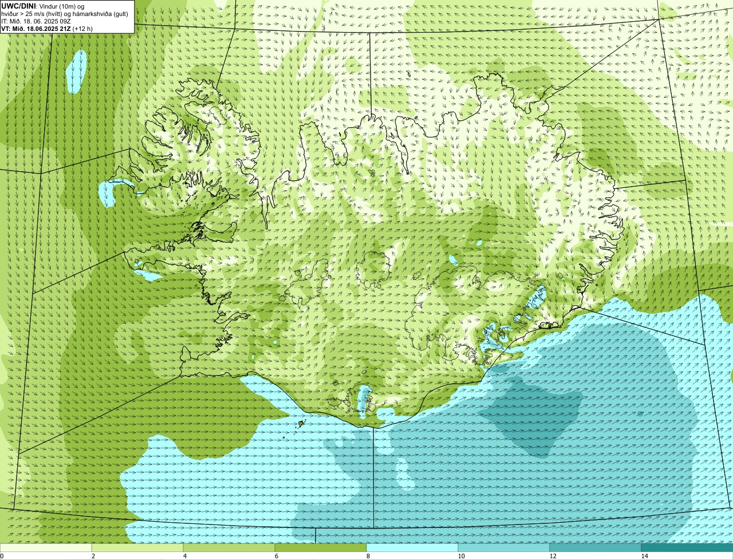
Task: Click the teal 12–14 m/s scale segment
Action: 596,547
